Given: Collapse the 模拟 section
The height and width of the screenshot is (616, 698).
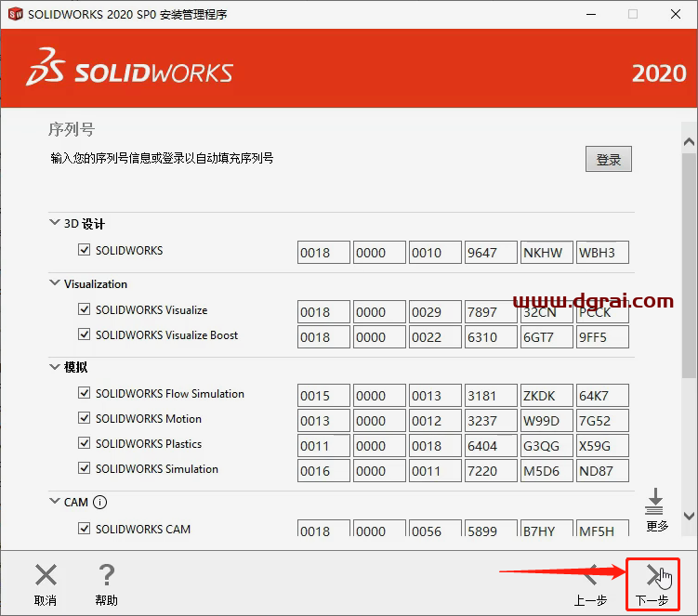Looking at the screenshot, I should 54,367.
